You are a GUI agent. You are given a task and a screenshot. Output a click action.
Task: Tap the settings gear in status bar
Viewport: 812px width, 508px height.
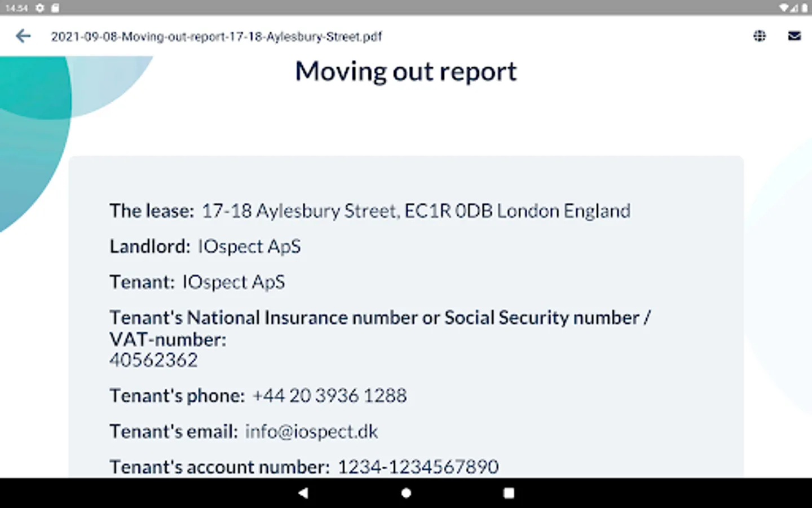(x=40, y=8)
